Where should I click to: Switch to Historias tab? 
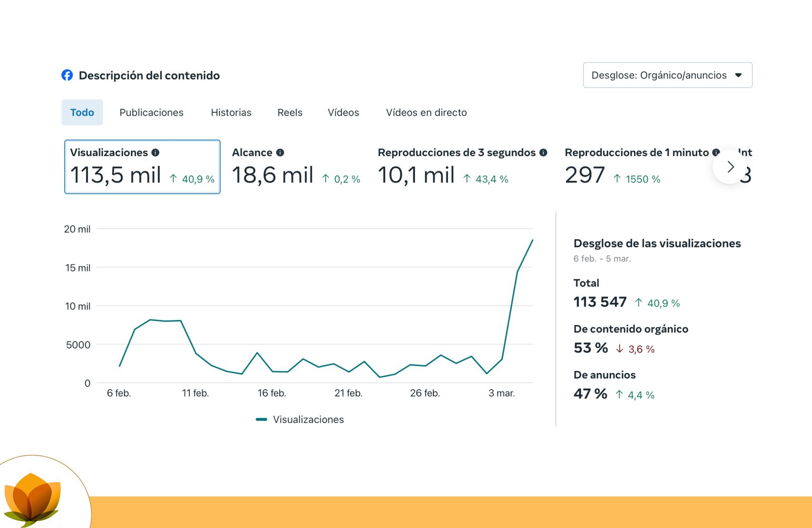[x=231, y=113]
